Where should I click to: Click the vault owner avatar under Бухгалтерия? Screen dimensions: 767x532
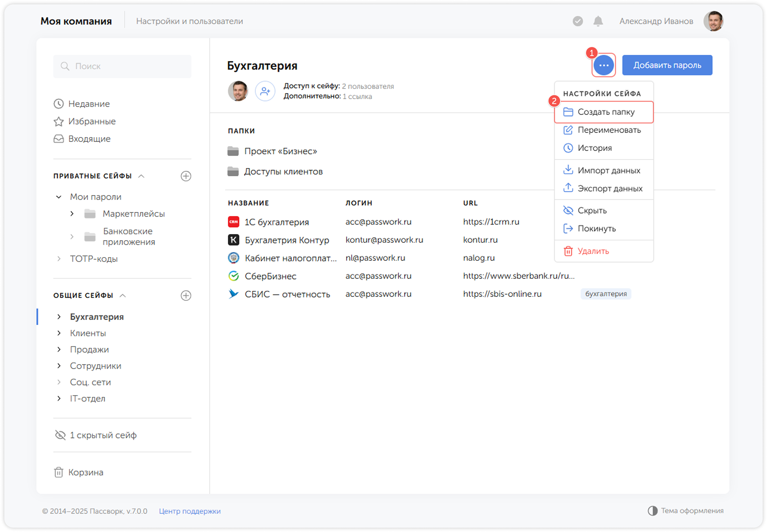(x=238, y=91)
